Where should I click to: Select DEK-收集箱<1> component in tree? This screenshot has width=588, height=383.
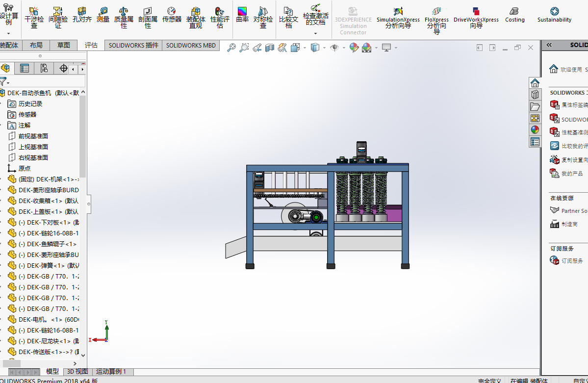click(x=49, y=201)
